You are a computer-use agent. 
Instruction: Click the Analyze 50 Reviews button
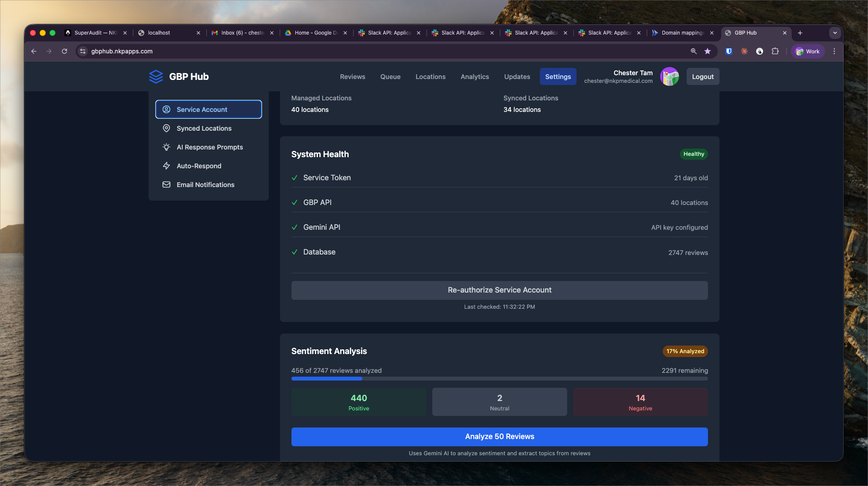pyautogui.click(x=499, y=436)
